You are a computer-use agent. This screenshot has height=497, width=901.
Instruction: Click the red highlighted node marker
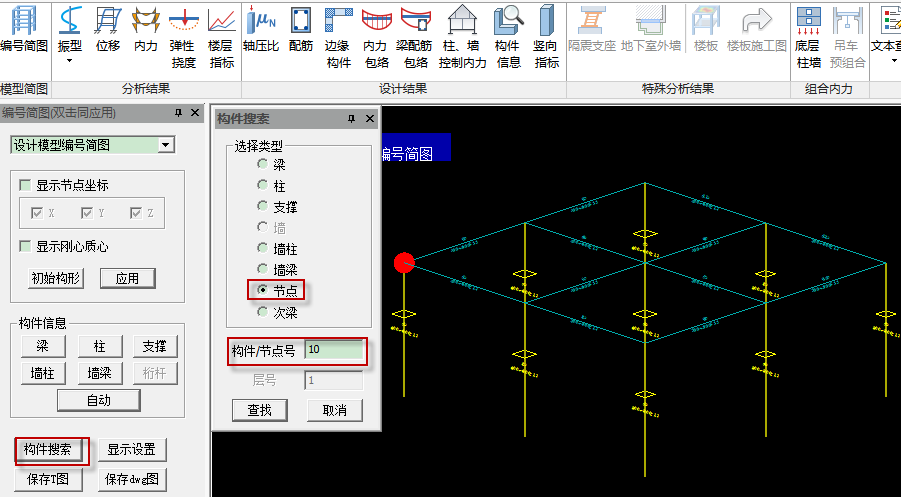[x=404, y=263]
